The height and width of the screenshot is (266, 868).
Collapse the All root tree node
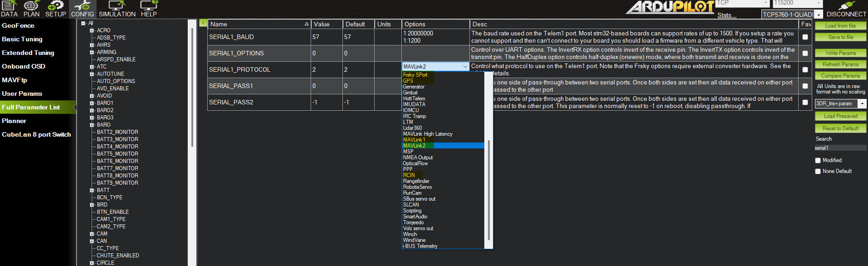83,23
